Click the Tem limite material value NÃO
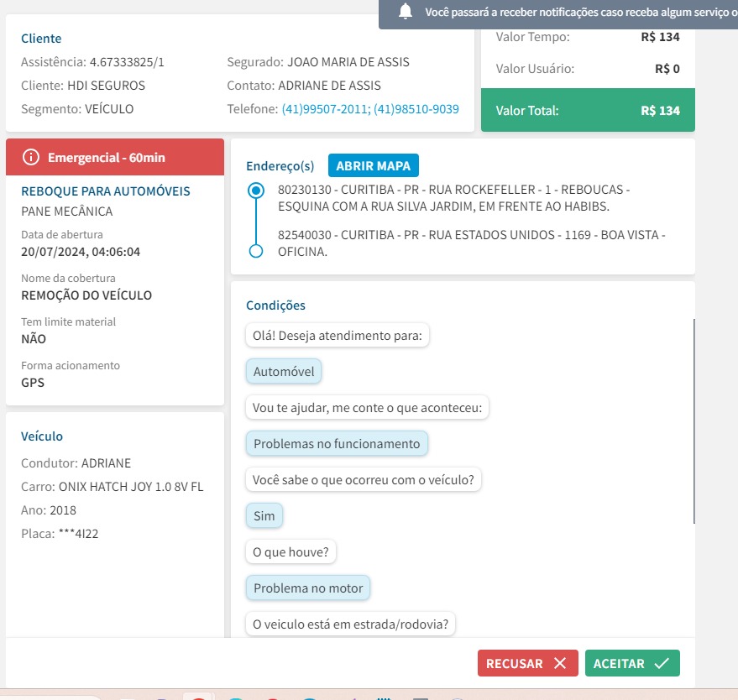 pos(34,339)
